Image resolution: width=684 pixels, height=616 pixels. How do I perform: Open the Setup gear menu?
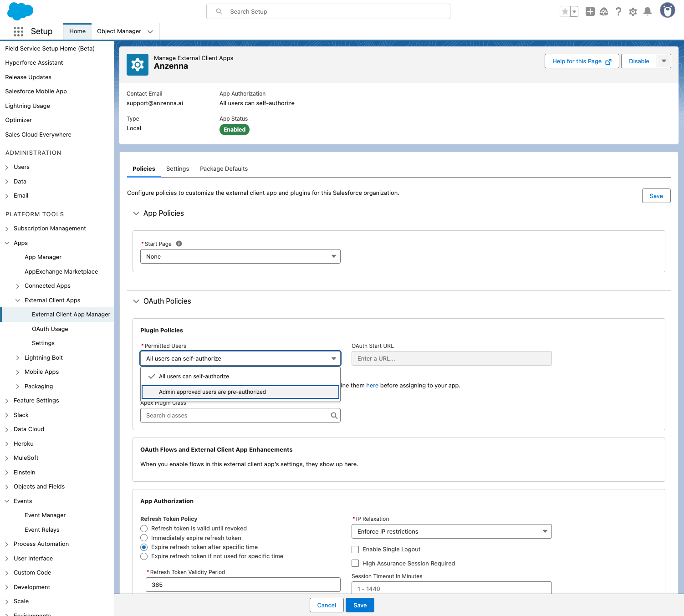tap(633, 12)
